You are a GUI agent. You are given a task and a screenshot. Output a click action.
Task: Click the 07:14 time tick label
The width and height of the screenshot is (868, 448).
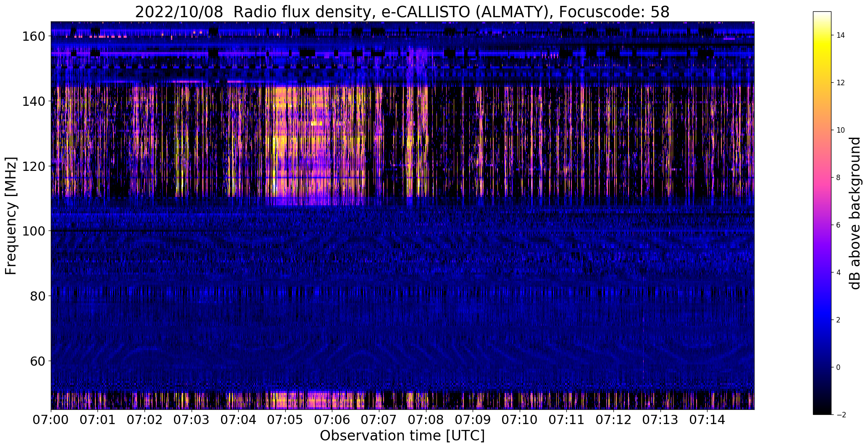coord(707,420)
